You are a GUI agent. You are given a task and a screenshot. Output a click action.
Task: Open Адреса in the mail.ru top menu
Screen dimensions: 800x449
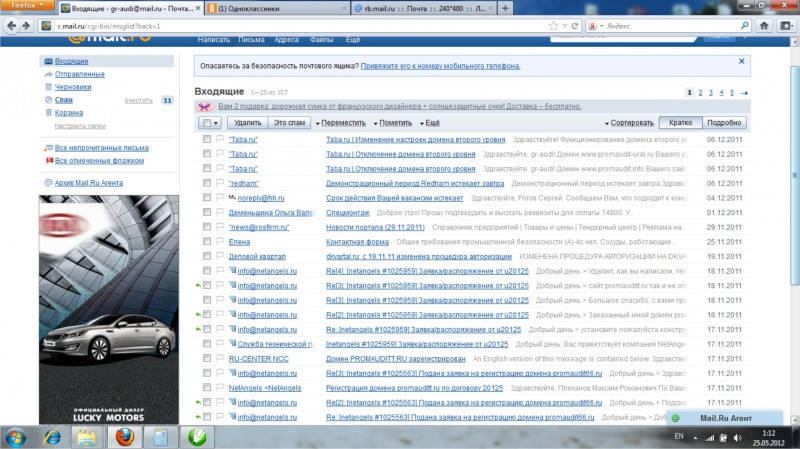(x=286, y=39)
